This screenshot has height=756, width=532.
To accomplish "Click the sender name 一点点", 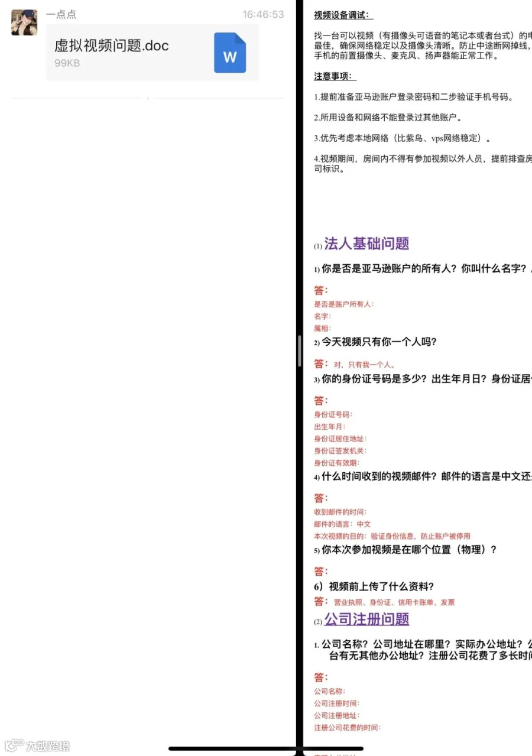I will click(61, 14).
